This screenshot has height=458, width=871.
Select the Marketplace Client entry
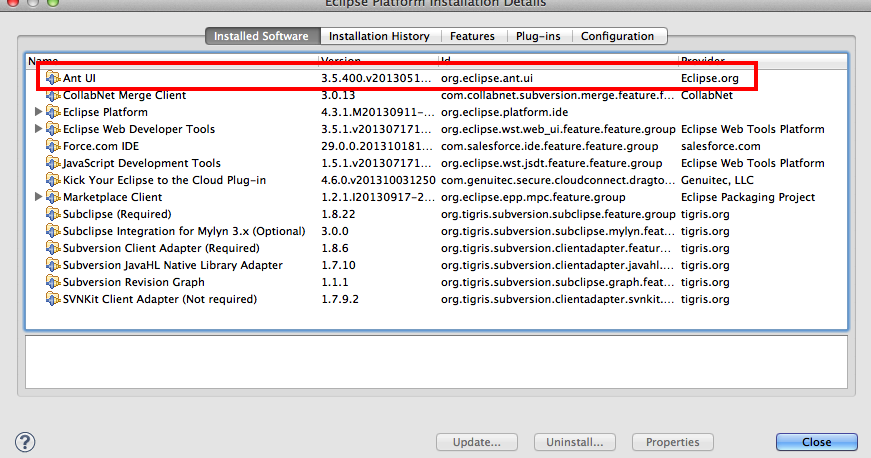(113, 197)
